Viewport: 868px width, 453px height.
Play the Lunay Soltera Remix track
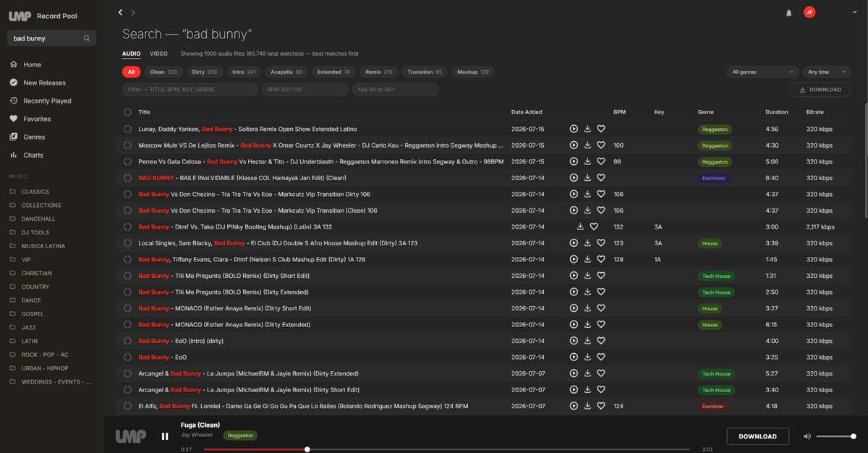click(574, 129)
